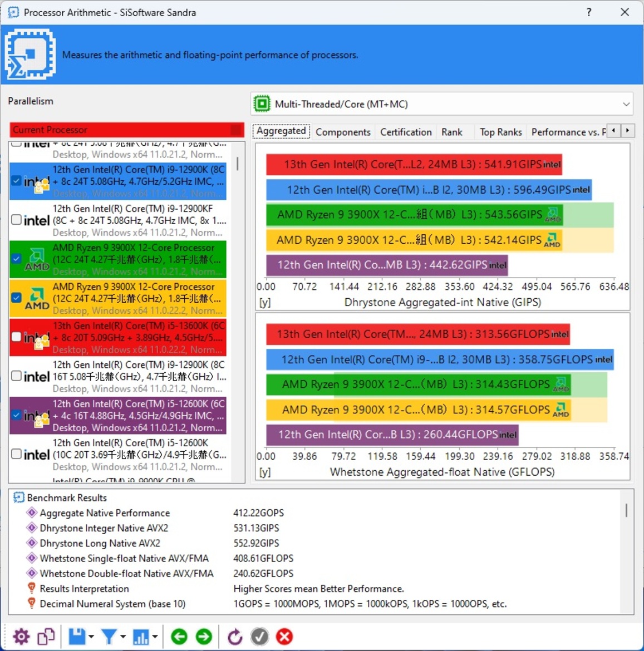Click the 408.61GFLOPS value
The height and width of the screenshot is (651, 644).
click(263, 558)
